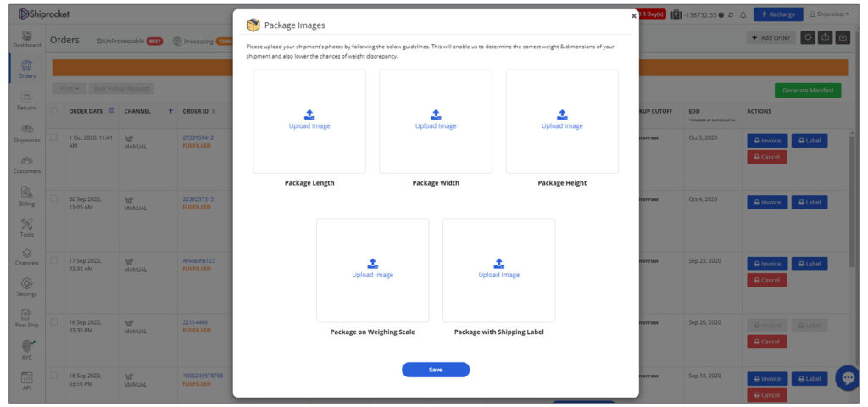The width and height of the screenshot is (868, 407).
Task: Click the Shiprocket logo
Action: coord(44,14)
